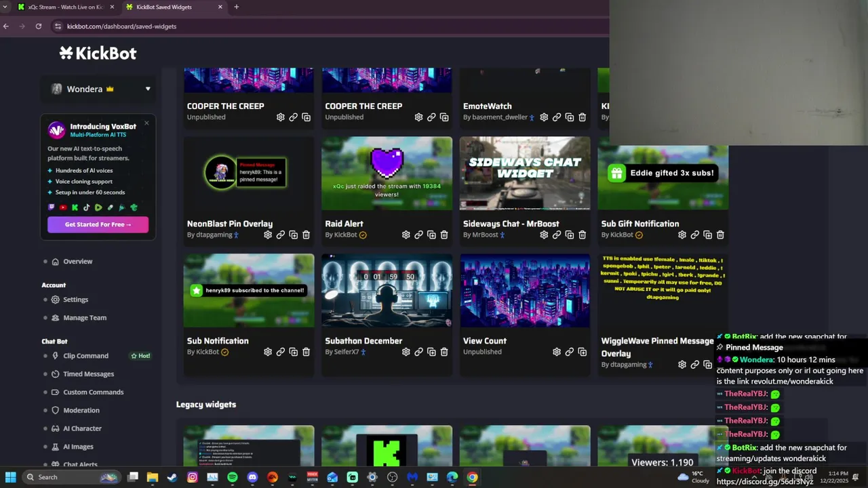Screen dimensions: 868x488
Task: Copy WiggleWave Pinned Message Overlay link
Action: [x=694, y=365]
